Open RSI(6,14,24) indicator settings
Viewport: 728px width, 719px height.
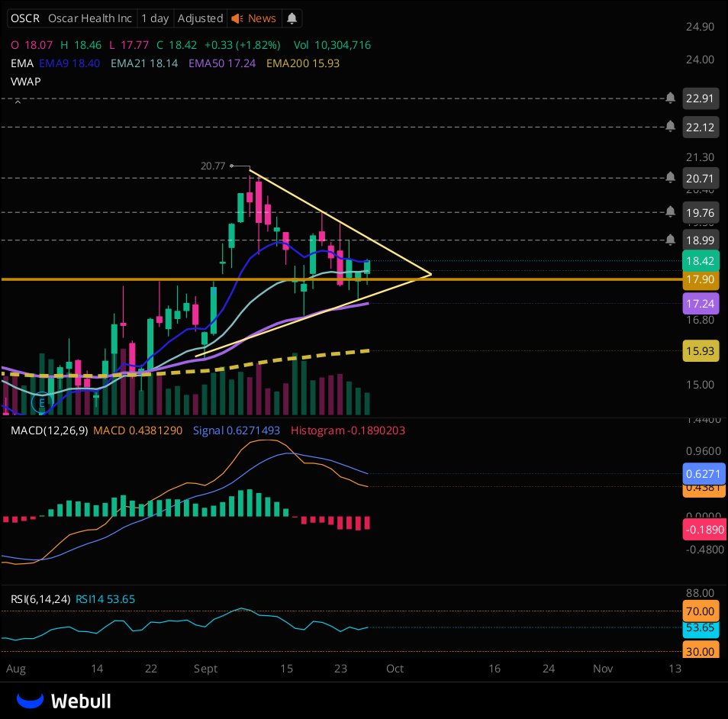click(x=40, y=599)
